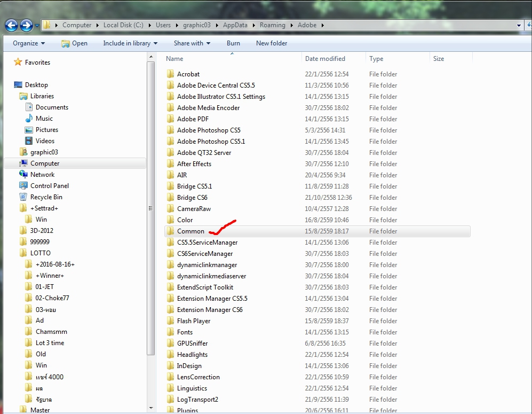The image size is (532, 414).
Task: Create a New folder from toolbar
Action: click(x=272, y=43)
